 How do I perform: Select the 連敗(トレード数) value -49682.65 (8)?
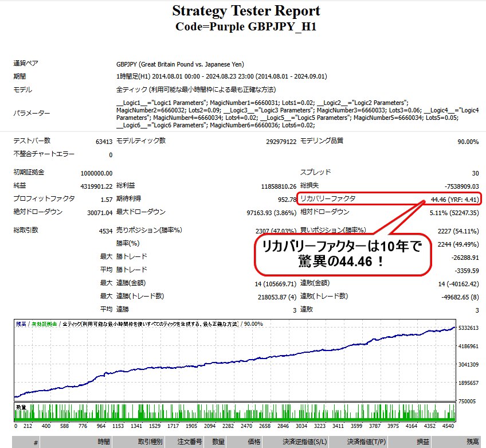(x=460, y=297)
